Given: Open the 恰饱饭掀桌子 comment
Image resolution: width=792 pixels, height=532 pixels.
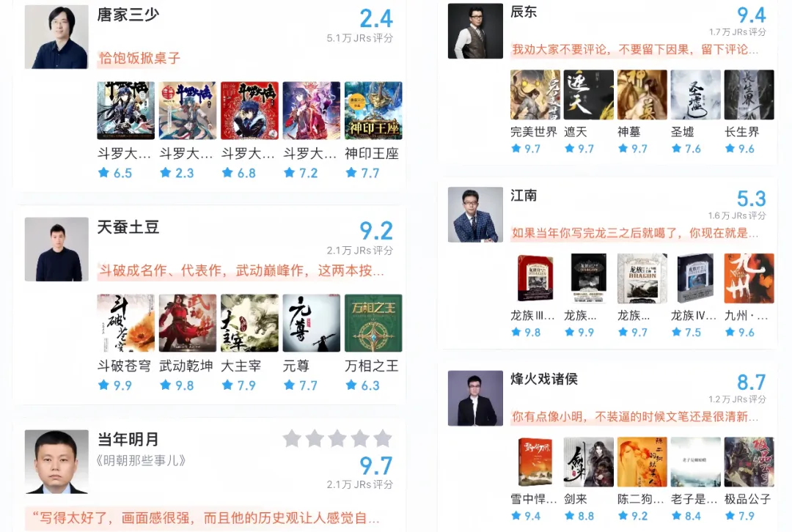Looking at the screenshot, I should pos(139,58).
